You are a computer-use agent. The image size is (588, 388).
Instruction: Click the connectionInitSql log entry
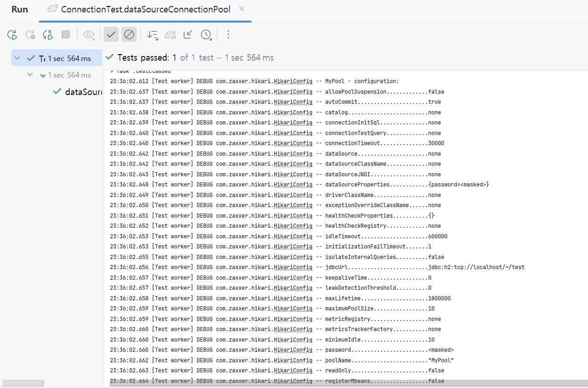click(x=383, y=123)
